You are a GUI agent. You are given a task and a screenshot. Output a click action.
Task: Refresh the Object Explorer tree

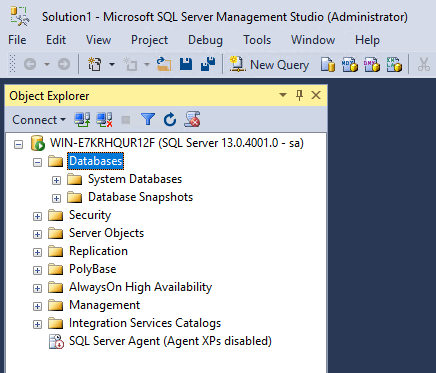pos(170,119)
